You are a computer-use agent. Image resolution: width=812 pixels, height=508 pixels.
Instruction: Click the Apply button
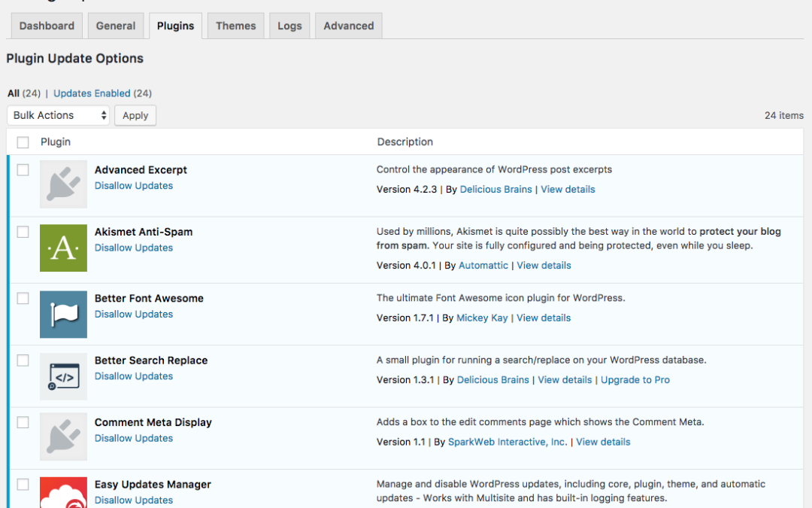coord(135,115)
